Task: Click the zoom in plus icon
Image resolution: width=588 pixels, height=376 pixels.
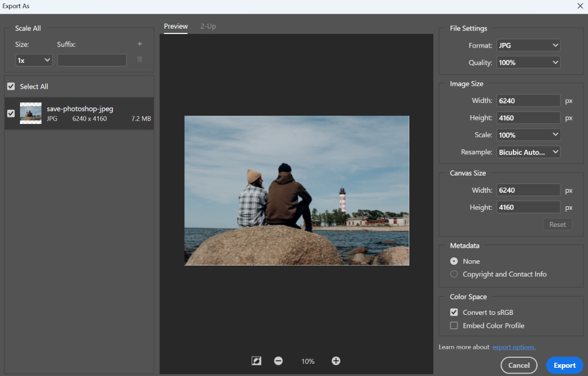Action: pos(336,361)
